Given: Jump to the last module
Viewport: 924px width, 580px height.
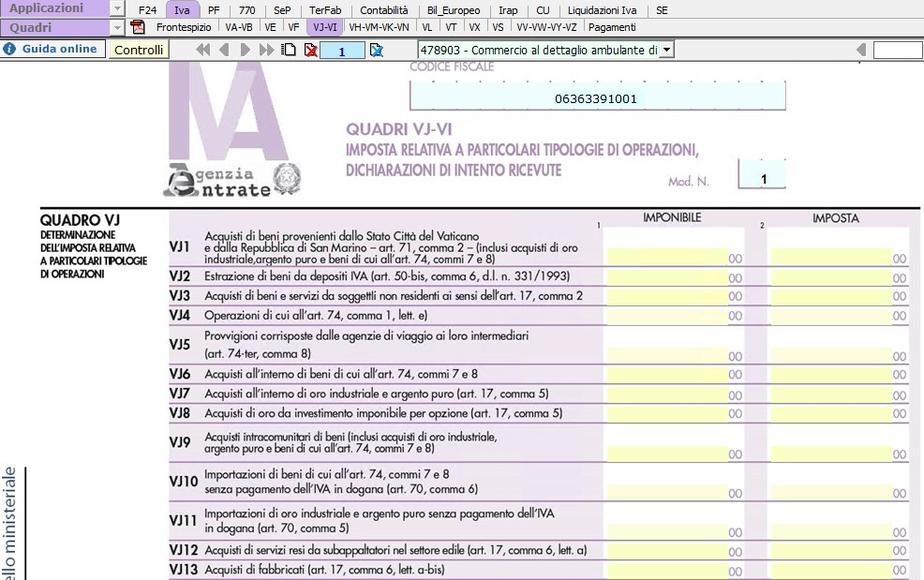Looking at the screenshot, I should (266, 50).
